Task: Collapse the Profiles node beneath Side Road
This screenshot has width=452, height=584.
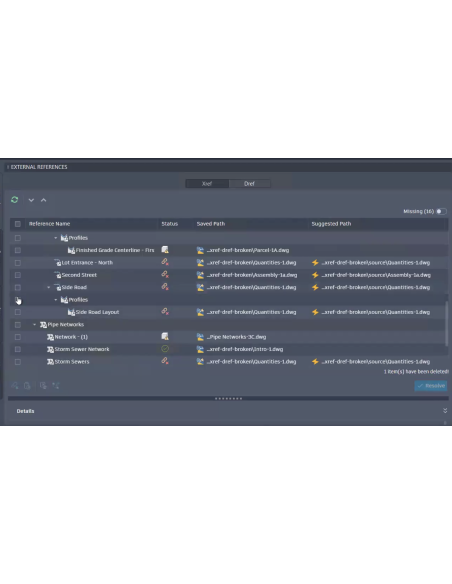Action: tap(55, 300)
